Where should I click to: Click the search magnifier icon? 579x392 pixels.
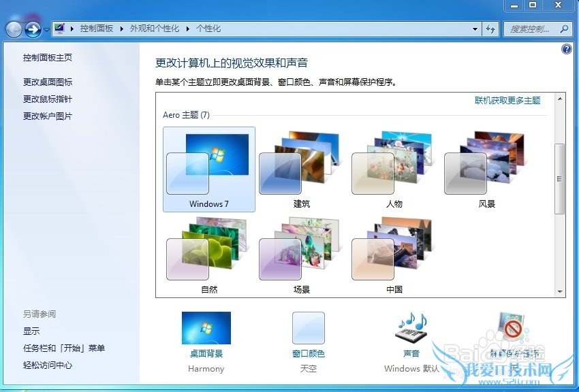pyautogui.click(x=564, y=29)
